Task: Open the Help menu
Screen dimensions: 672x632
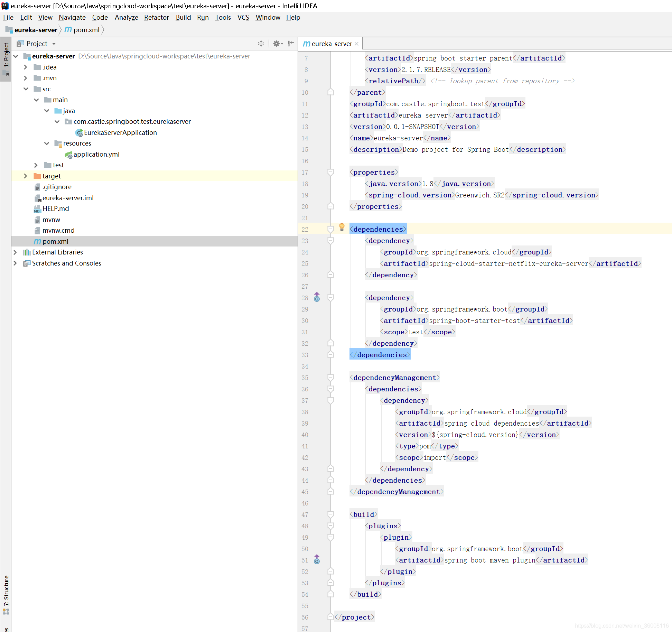Action: pyautogui.click(x=293, y=17)
